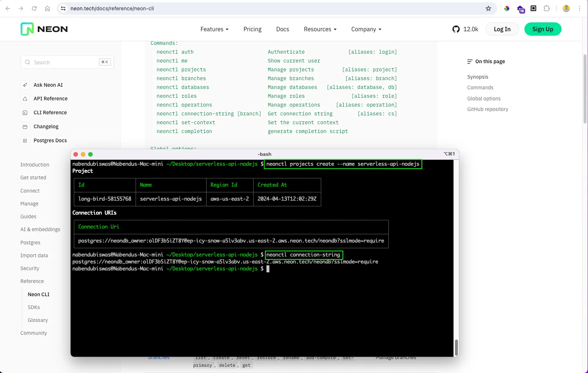Open the Introduction docs section
The height and width of the screenshot is (373, 588).
[x=35, y=165]
